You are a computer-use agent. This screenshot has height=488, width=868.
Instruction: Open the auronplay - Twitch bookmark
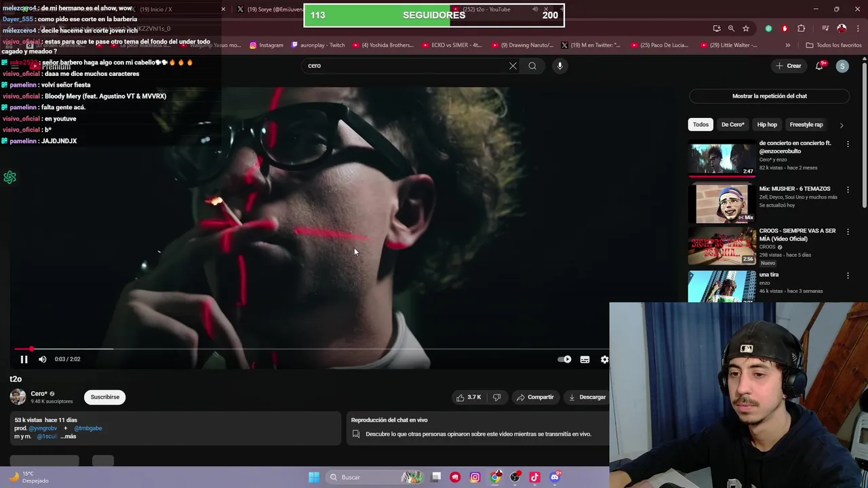(x=318, y=45)
